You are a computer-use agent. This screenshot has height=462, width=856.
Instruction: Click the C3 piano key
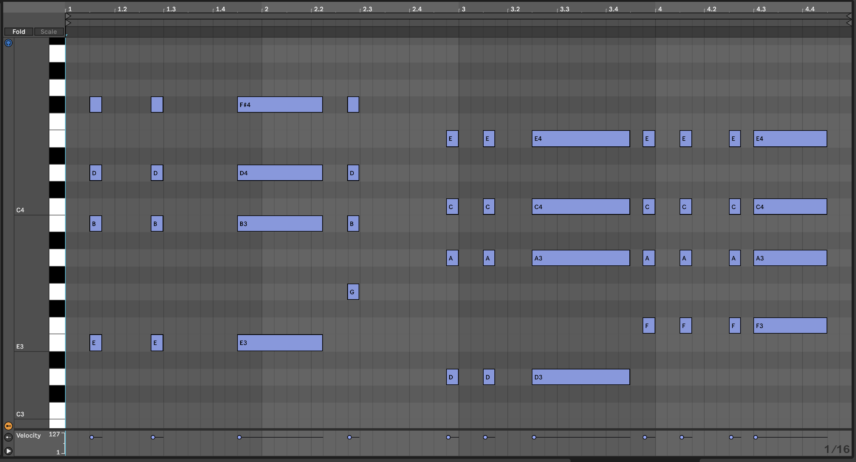click(x=57, y=411)
